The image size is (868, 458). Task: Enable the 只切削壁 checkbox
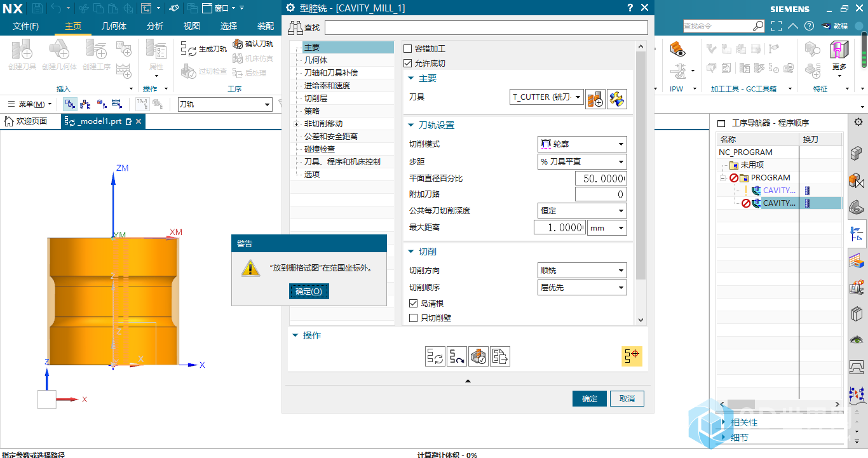(x=413, y=318)
